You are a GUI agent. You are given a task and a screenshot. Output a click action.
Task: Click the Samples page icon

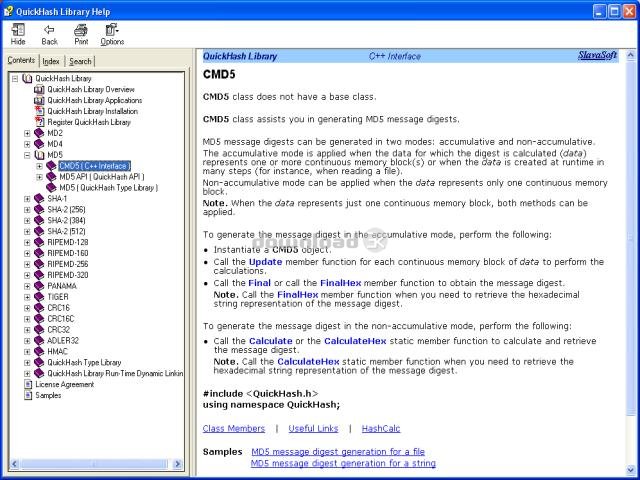click(x=28, y=396)
